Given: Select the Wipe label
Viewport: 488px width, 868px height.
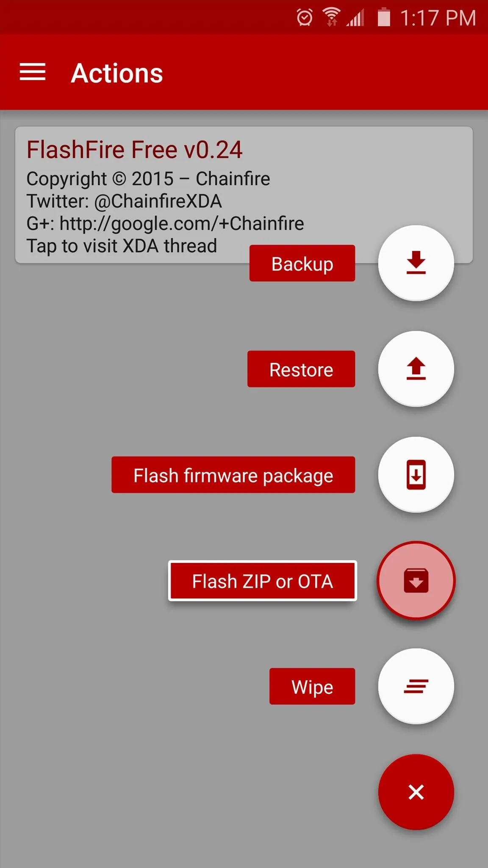Looking at the screenshot, I should pos(312,687).
